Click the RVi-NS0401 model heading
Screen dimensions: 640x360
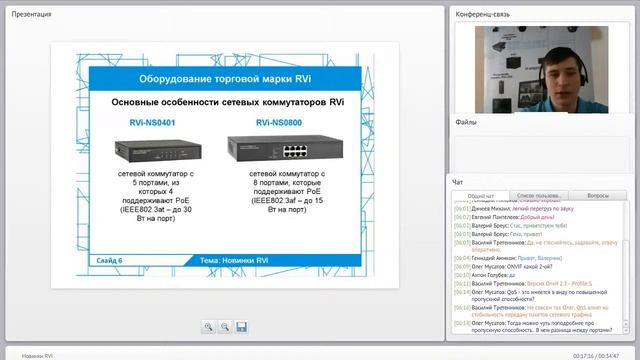click(x=152, y=122)
